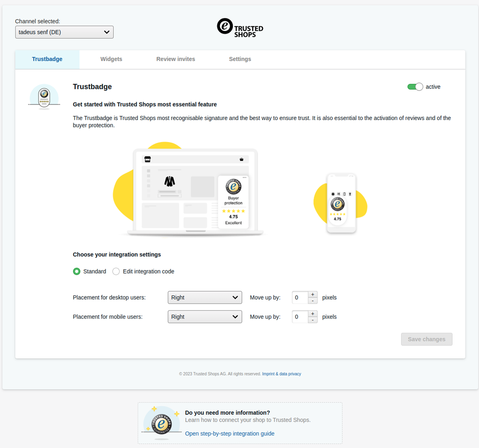Click 'Placement for desktop users:' label

[x=109, y=298]
